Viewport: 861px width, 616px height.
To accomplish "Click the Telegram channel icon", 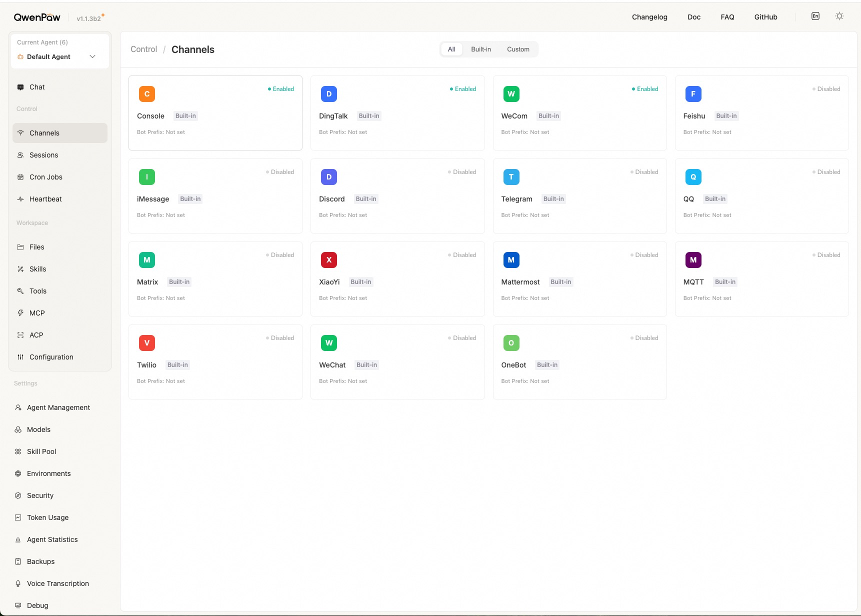I will click(511, 177).
